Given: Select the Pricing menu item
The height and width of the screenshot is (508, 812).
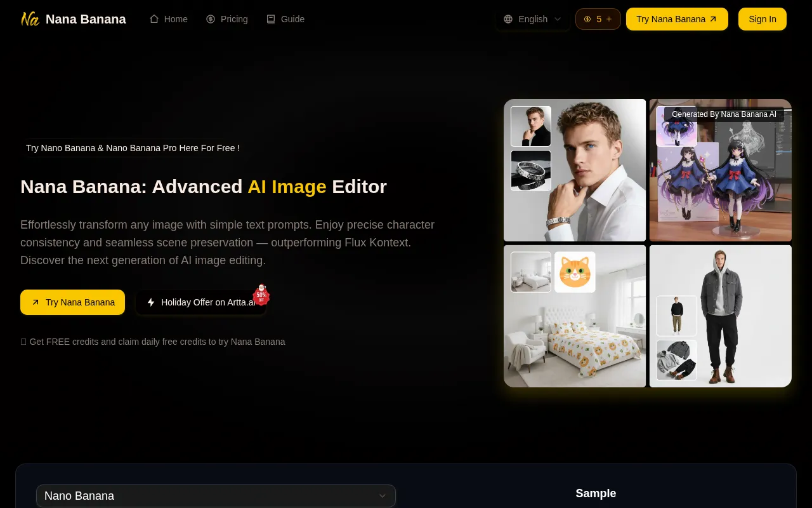Looking at the screenshot, I should (234, 19).
